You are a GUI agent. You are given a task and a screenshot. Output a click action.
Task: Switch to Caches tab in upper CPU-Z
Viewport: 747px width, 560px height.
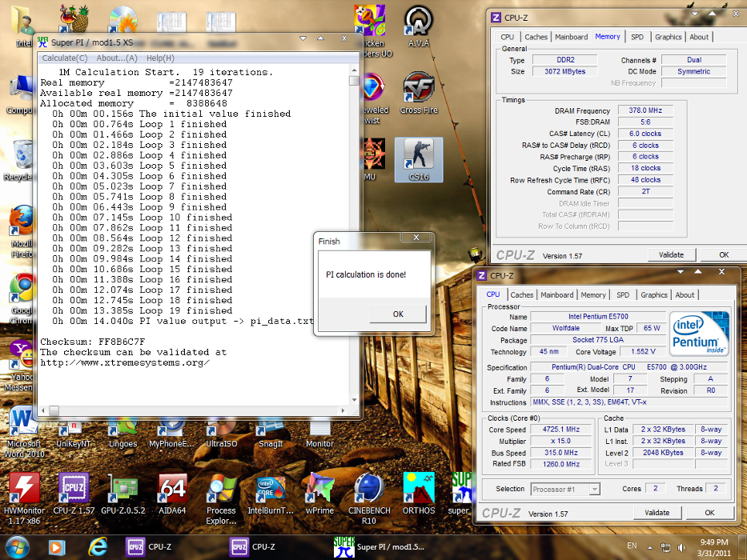coord(536,37)
